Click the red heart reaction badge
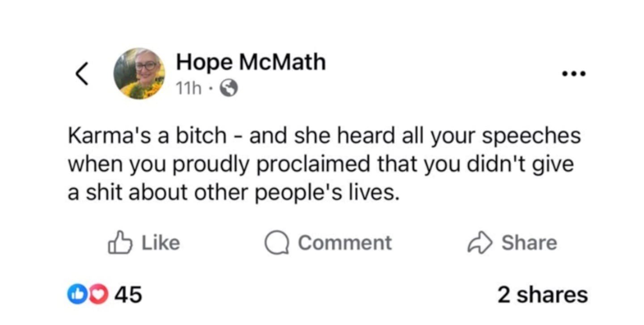644x325 pixels. click(98, 295)
